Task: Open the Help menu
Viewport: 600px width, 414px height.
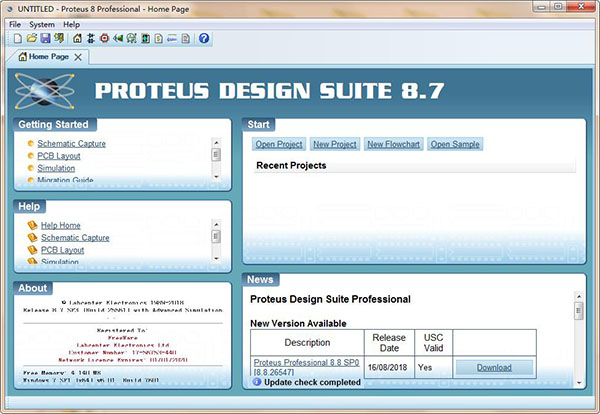Action: pos(72,24)
